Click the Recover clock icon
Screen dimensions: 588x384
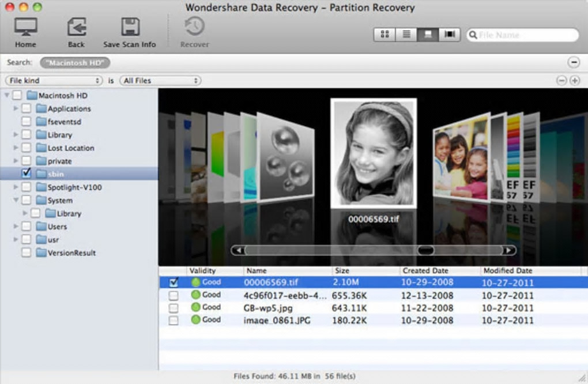tap(194, 27)
